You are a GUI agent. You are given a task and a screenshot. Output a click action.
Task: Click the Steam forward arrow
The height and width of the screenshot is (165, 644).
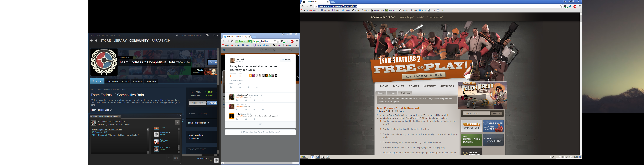tap(96, 41)
